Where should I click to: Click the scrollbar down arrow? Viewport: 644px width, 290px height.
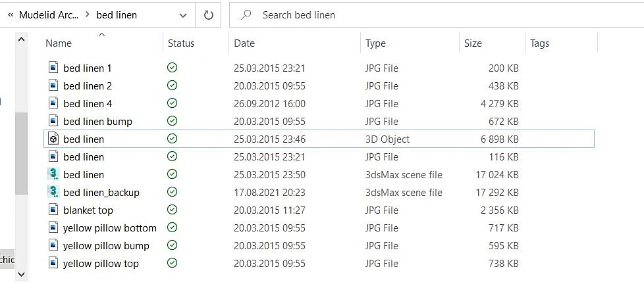[21, 274]
